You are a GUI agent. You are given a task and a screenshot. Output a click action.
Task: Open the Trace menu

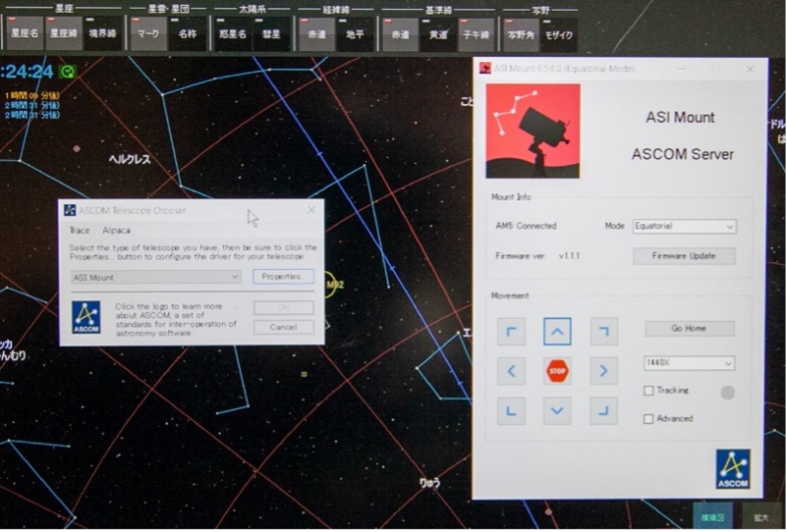(80, 230)
